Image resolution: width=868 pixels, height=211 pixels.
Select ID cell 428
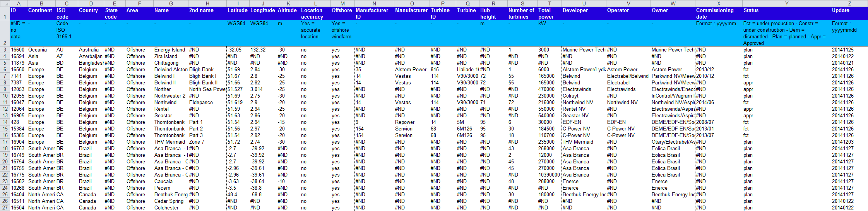[x=19, y=122]
